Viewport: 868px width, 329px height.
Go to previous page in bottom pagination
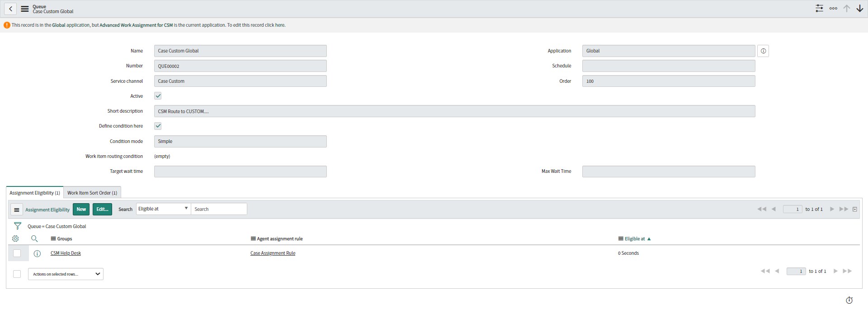(777, 271)
